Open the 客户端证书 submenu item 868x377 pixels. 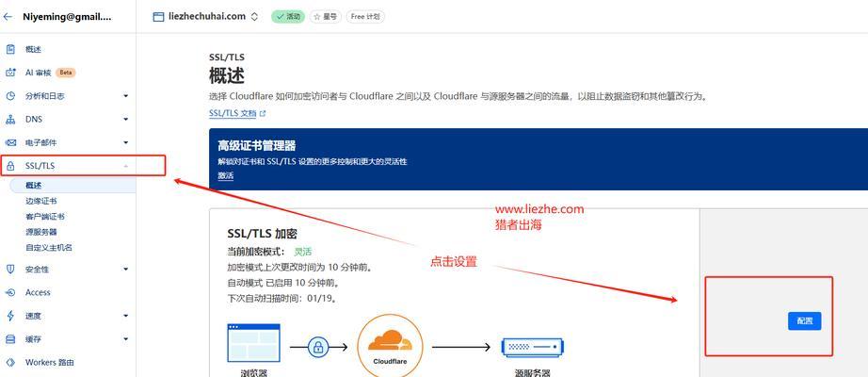coord(45,216)
